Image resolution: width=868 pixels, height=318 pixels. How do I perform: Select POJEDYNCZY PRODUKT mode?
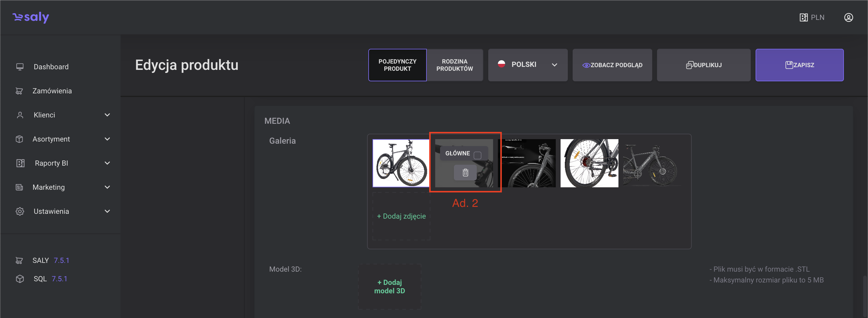(397, 65)
